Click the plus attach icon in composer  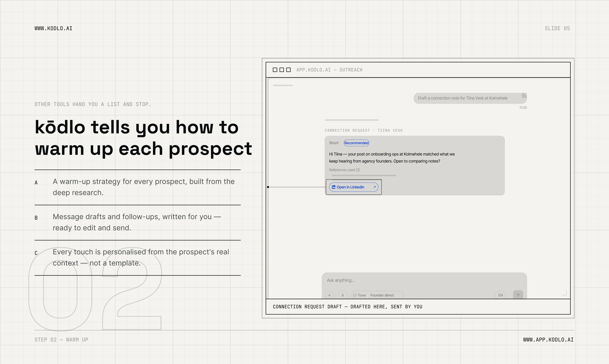tap(329, 295)
